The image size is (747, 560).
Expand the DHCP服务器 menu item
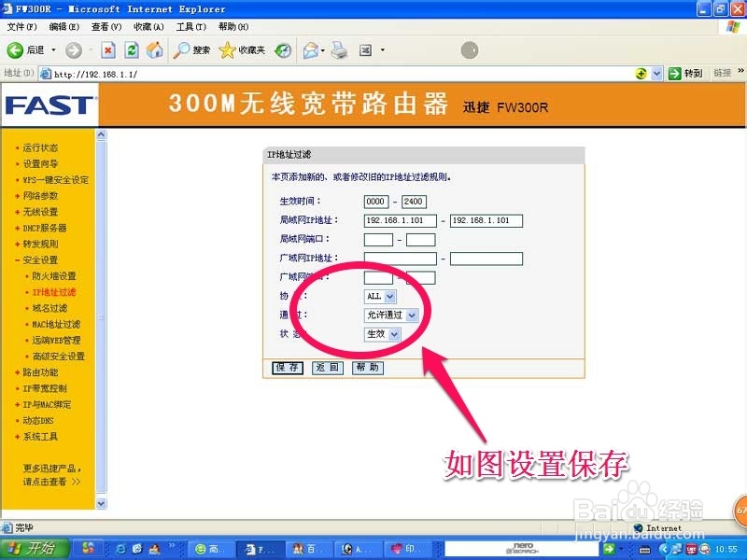pyautogui.click(x=44, y=228)
